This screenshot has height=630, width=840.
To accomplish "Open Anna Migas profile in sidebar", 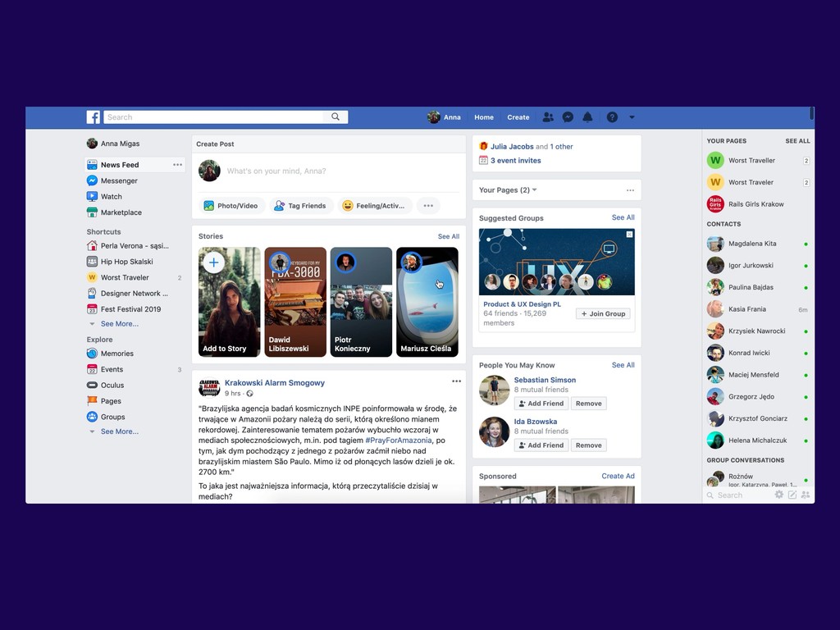I will (x=113, y=144).
